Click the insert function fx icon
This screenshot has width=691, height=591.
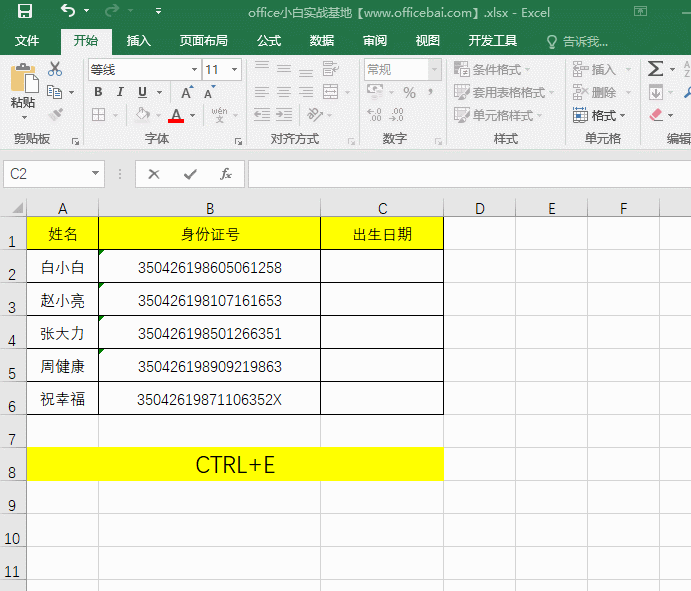pos(226,174)
